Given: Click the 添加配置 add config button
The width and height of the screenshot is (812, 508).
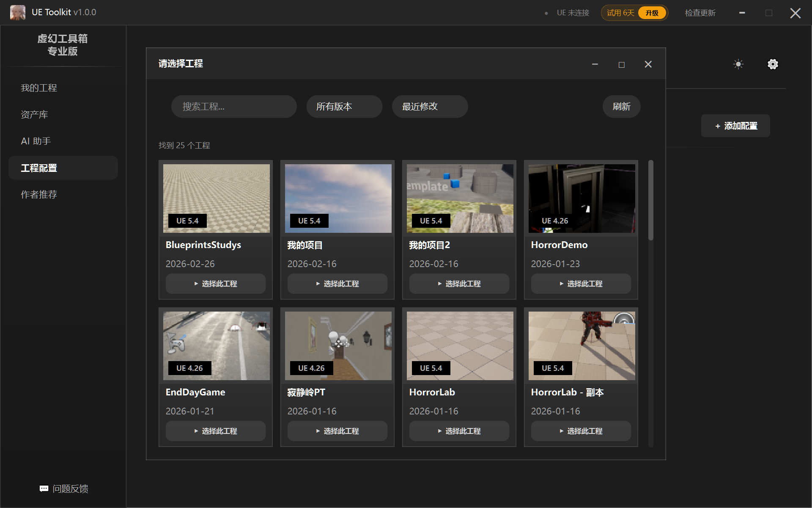Looking at the screenshot, I should (x=735, y=126).
